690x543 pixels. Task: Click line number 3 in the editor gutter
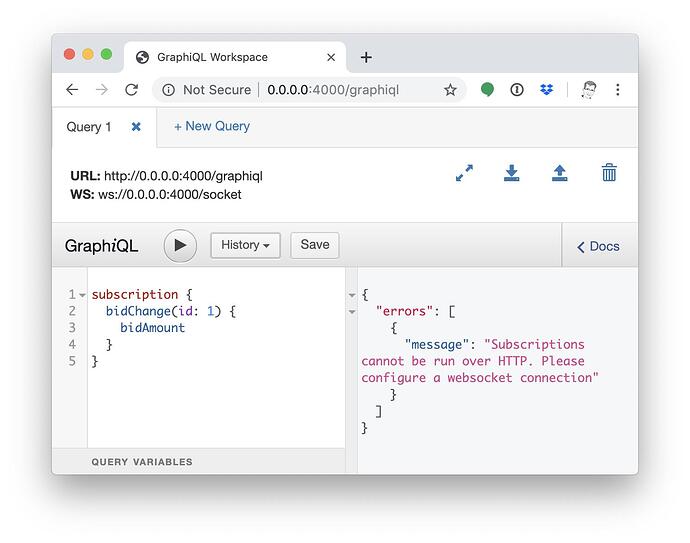point(72,328)
